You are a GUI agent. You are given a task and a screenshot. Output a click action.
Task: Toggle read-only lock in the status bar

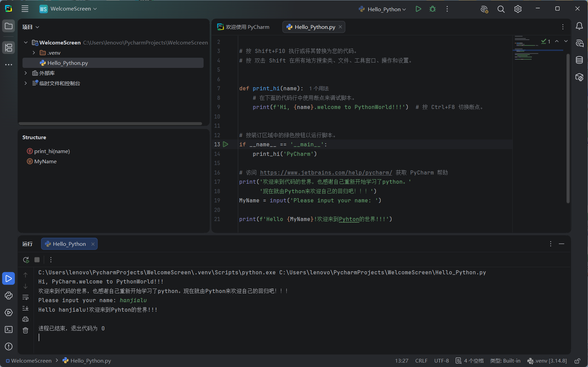tap(577, 361)
